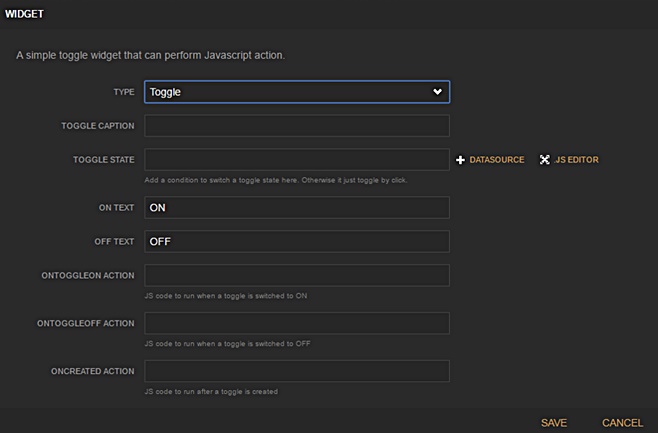
Task: Focus the Toggle Caption input field
Action: tap(297, 126)
